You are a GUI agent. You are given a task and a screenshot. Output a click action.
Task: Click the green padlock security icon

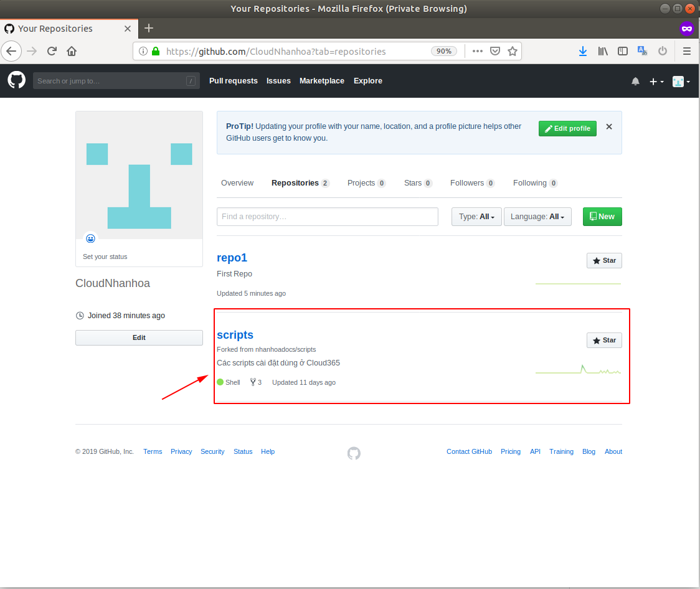click(156, 51)
